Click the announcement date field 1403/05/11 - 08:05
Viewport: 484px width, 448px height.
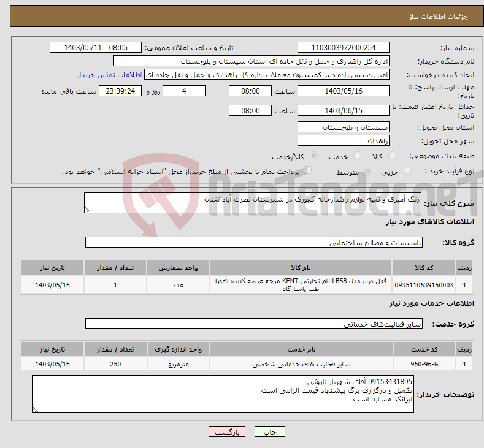tap(96, 47)
